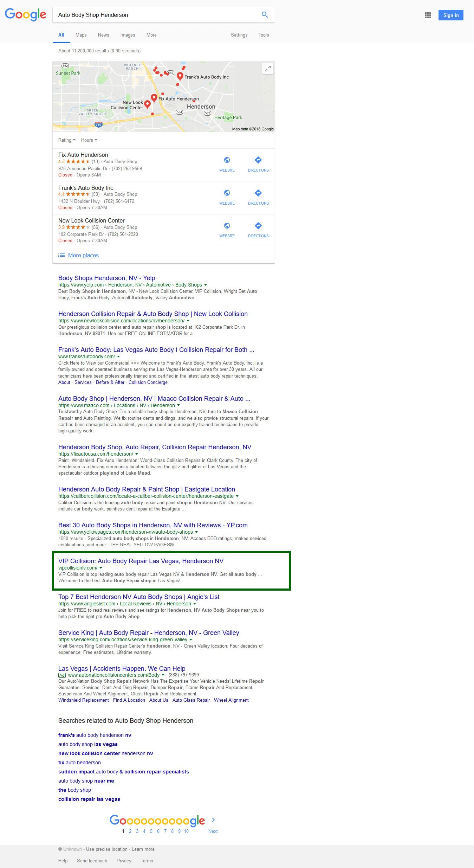Click Fix Auto Henderson directions icon
Viewport: 474px width, 868px height.
(x=258, y=160)
